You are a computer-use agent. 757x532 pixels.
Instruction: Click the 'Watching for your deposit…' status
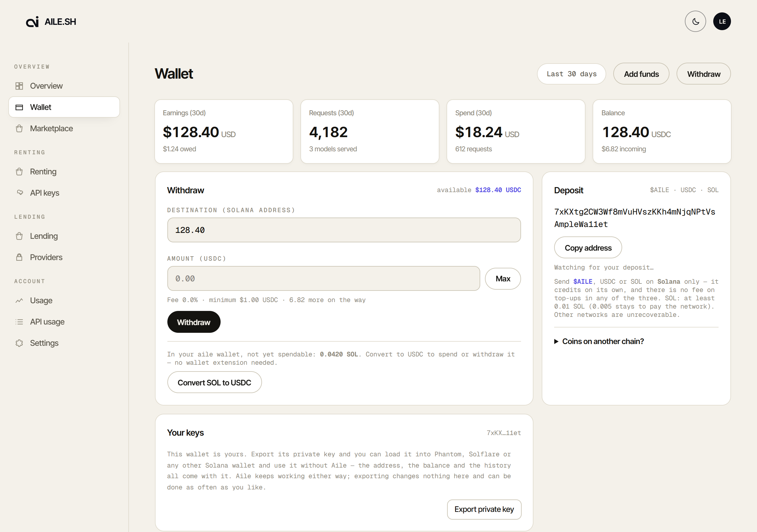pos(604,267)
